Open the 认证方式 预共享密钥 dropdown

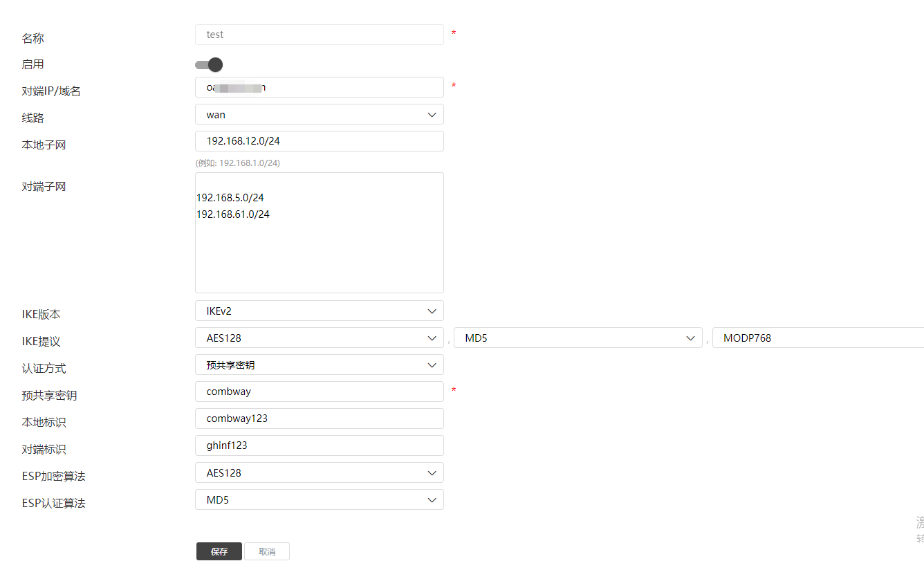coord(319,365)
